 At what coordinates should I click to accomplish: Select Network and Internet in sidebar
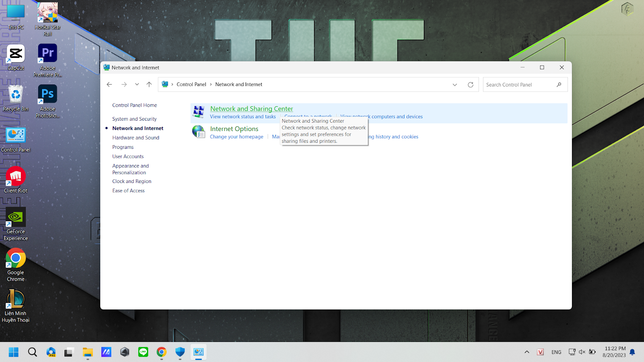coord(138,128)
